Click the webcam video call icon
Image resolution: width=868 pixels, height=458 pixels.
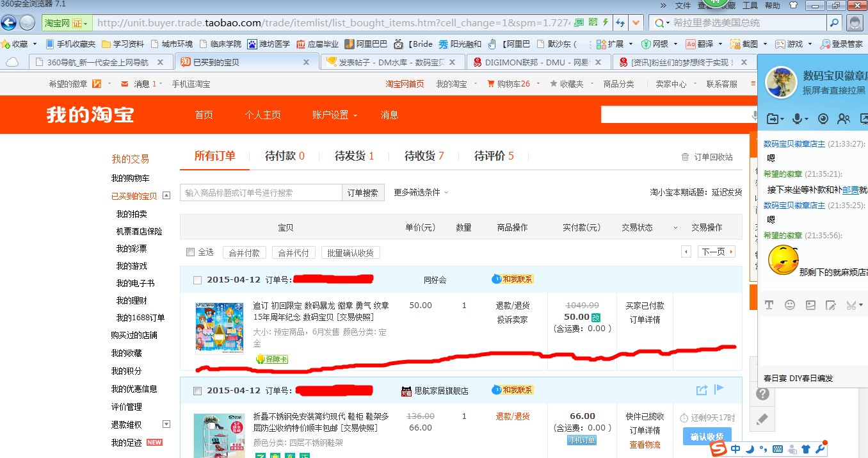[823, 119]
